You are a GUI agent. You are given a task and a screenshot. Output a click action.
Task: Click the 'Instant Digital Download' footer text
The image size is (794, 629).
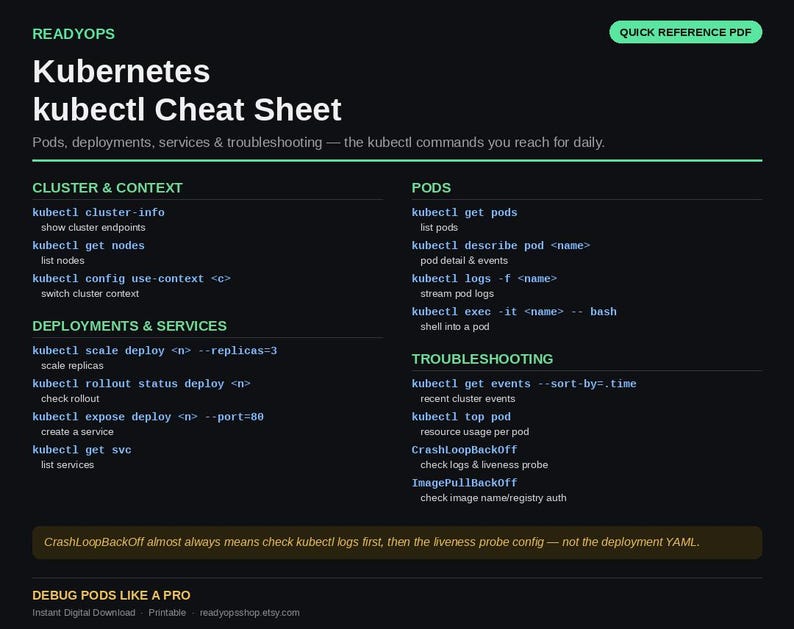tap(84, 613)
